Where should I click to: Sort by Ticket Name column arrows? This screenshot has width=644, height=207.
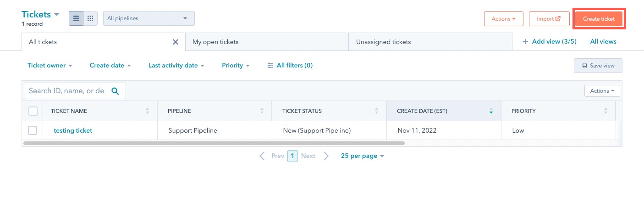point(147,111)
